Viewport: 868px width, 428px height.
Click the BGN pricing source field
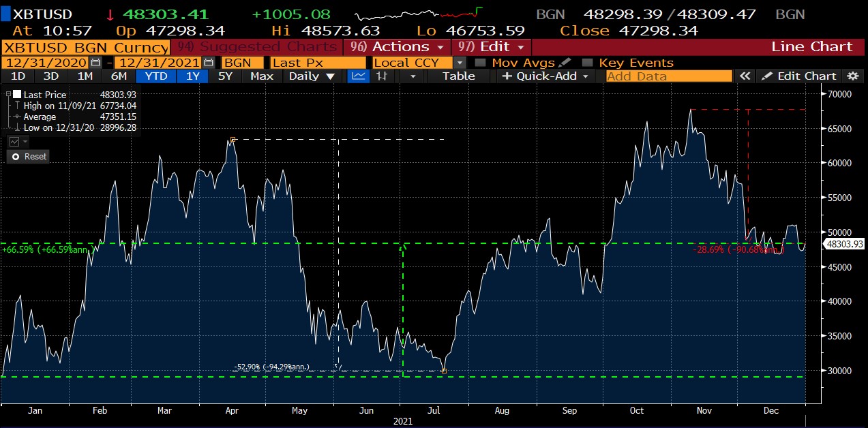242,62
